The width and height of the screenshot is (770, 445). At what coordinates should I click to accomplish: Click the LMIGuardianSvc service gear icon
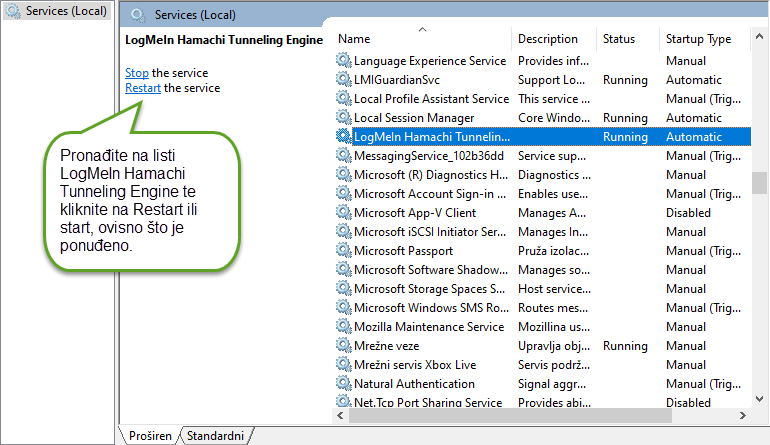point(344,80)
